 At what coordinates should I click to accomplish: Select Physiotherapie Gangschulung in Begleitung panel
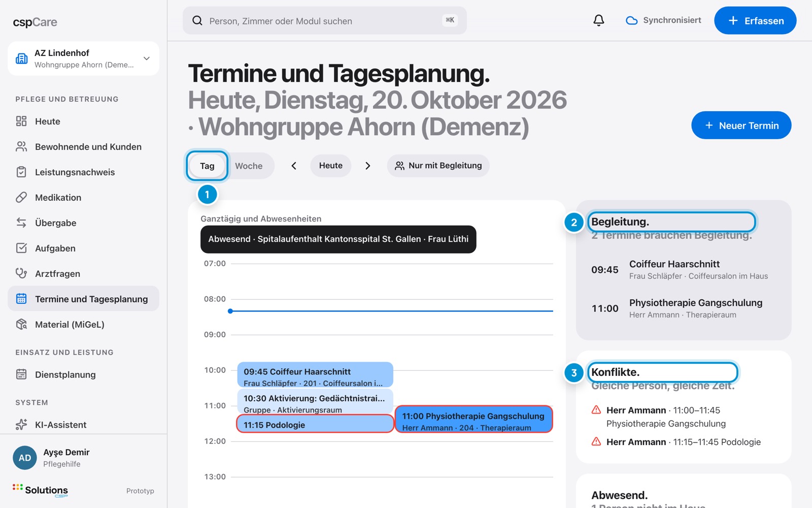click(x=684, y=308)
